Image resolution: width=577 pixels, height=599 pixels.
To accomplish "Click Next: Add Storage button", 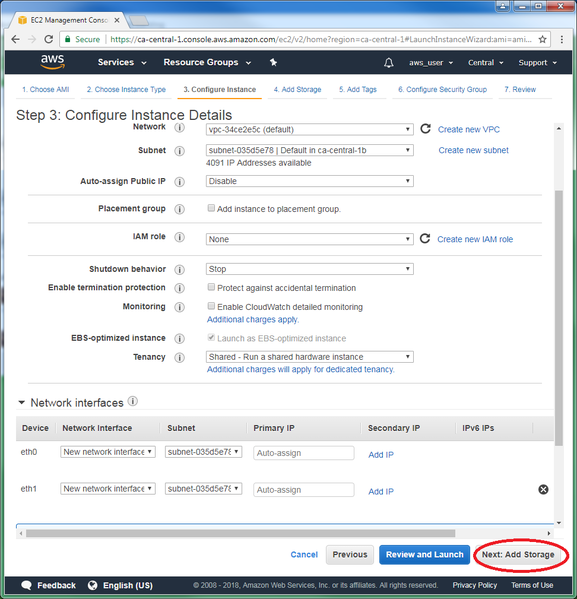I will coord(518,555).
